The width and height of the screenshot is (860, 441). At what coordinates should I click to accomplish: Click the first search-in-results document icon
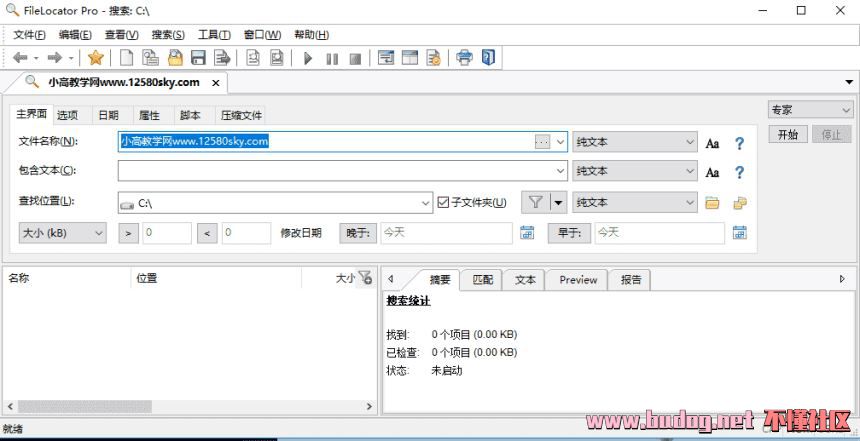click(x=253, y=58)
